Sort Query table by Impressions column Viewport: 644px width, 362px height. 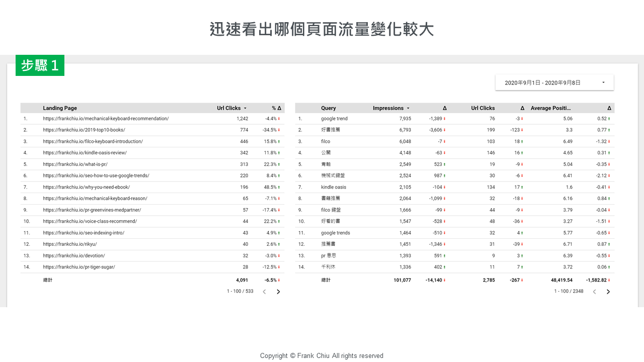pos(390,108)
